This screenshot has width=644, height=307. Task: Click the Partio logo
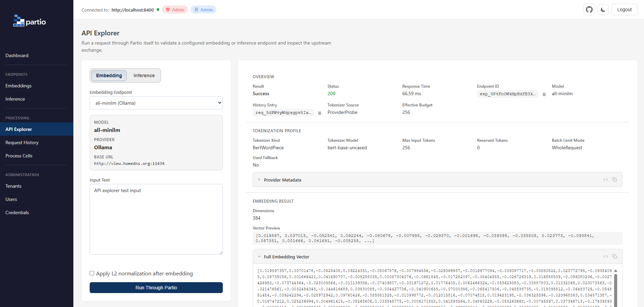click(x=30, y=21)
